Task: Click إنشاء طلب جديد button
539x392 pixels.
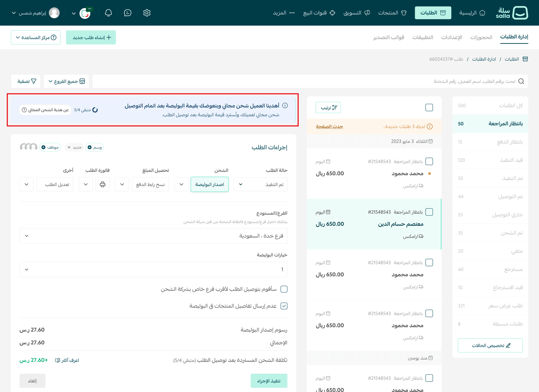Action: coord(91,37)
